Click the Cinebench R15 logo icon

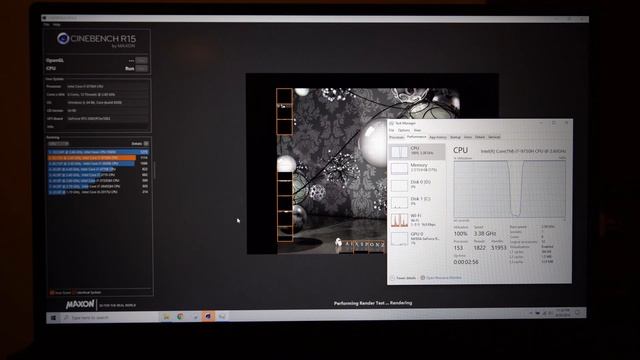[x=63, y=38]
